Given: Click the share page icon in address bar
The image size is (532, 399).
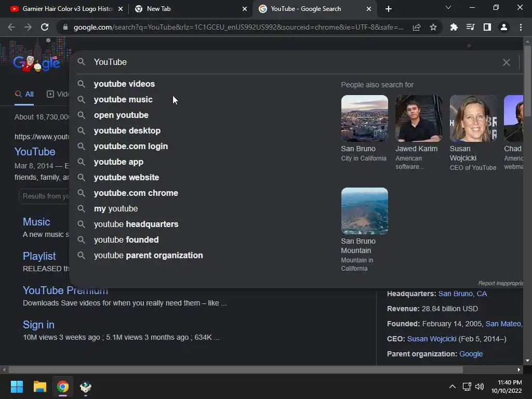Looking at the screenshot, I should coord(417,27).
